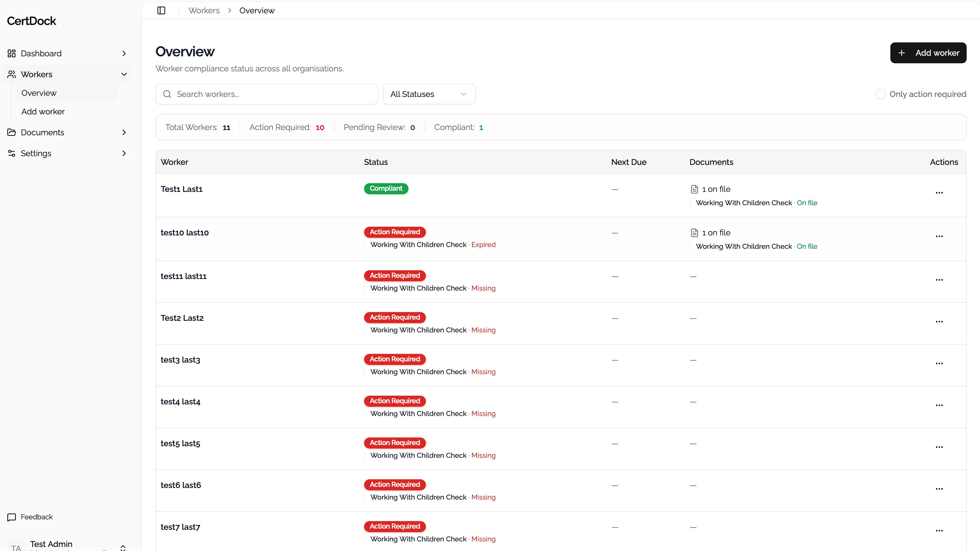Click Action Required count 10
Image resolution: width=980 pixels, height=551 pixels.
pos(320,127)
